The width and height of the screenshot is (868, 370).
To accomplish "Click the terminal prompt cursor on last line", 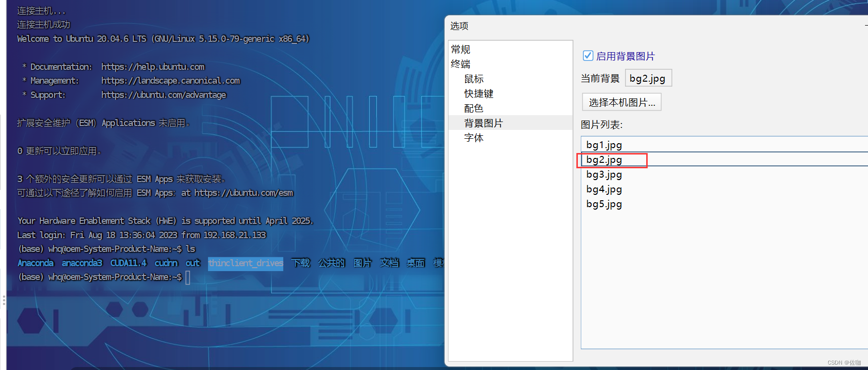I will click(187, 277).
